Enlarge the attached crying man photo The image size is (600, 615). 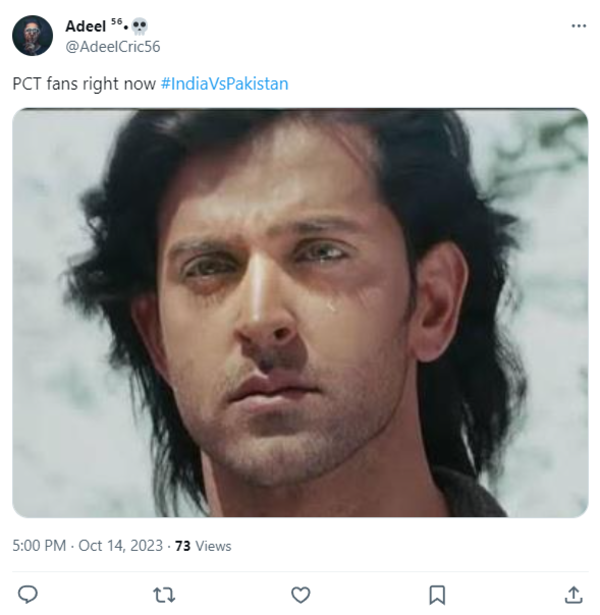point(300,312)
